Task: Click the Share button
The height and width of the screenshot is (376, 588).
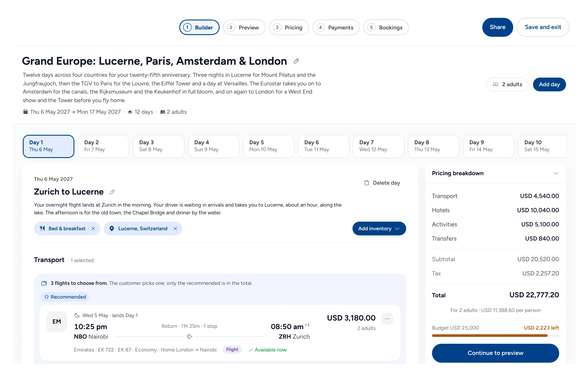Action: coord(497,27)
